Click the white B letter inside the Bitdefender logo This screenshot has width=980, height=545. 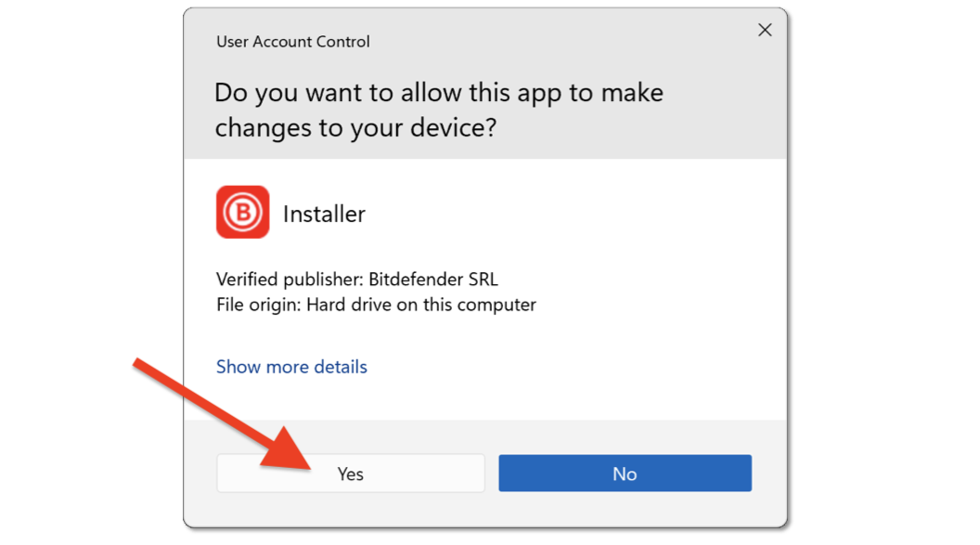[243, 214]
